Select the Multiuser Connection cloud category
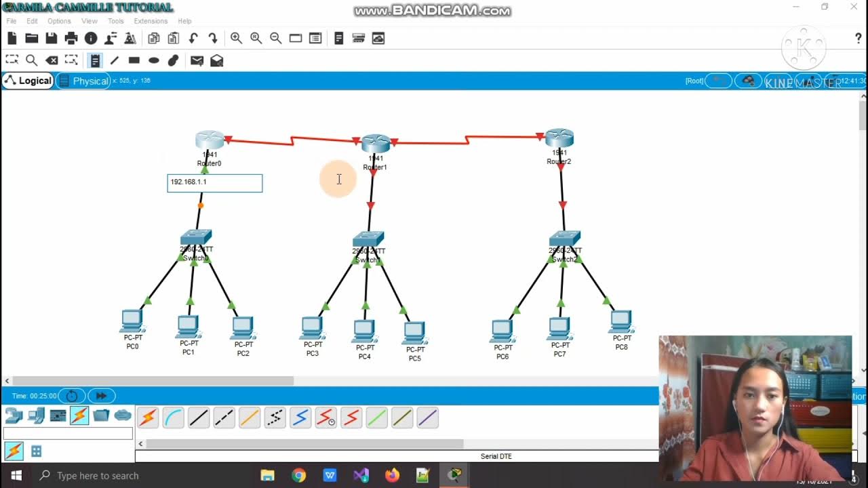The image size is (868, 488). coord(123,415)
